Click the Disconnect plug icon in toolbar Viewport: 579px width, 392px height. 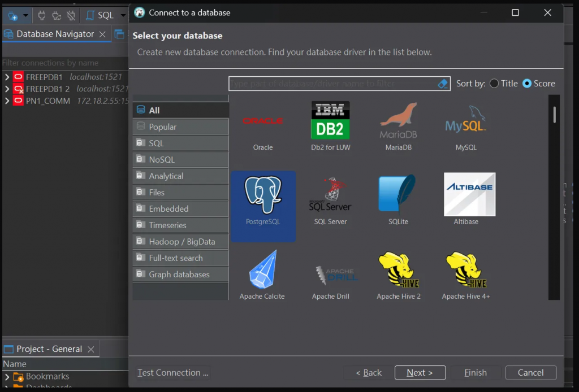[71, 15]
